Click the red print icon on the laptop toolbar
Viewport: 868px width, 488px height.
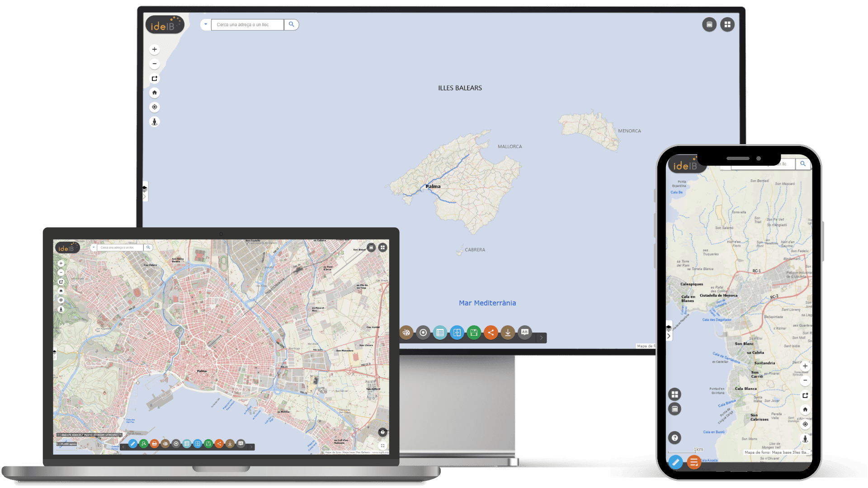[155, 444]
